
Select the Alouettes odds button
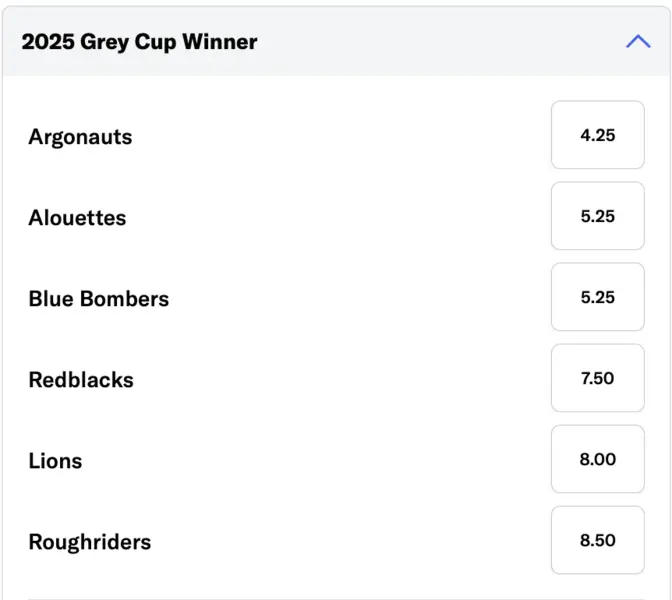pyautogui.click(x=597, y=216)
